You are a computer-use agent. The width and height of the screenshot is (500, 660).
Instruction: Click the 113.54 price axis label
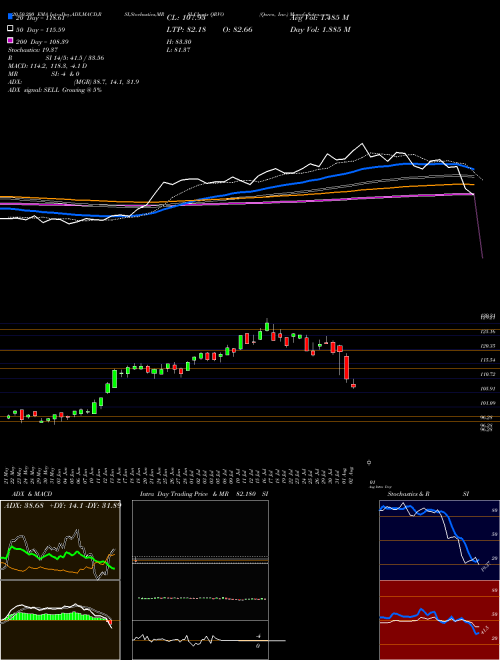coord(488,360)
